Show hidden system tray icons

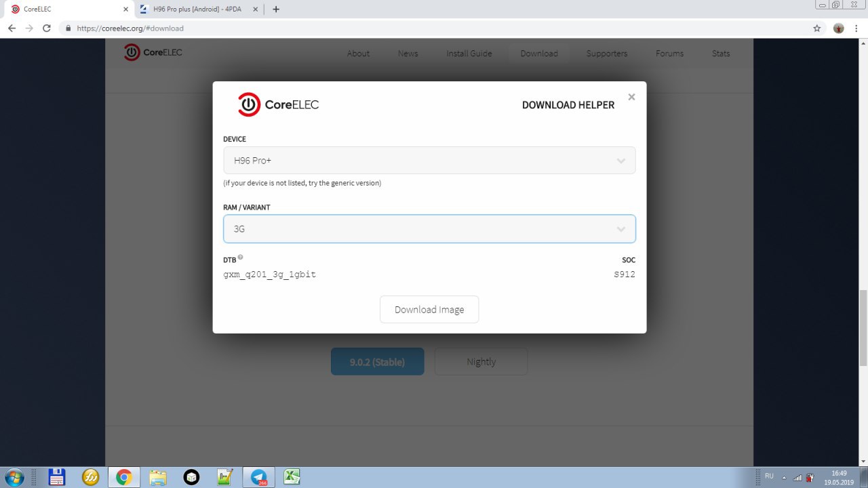784,477
